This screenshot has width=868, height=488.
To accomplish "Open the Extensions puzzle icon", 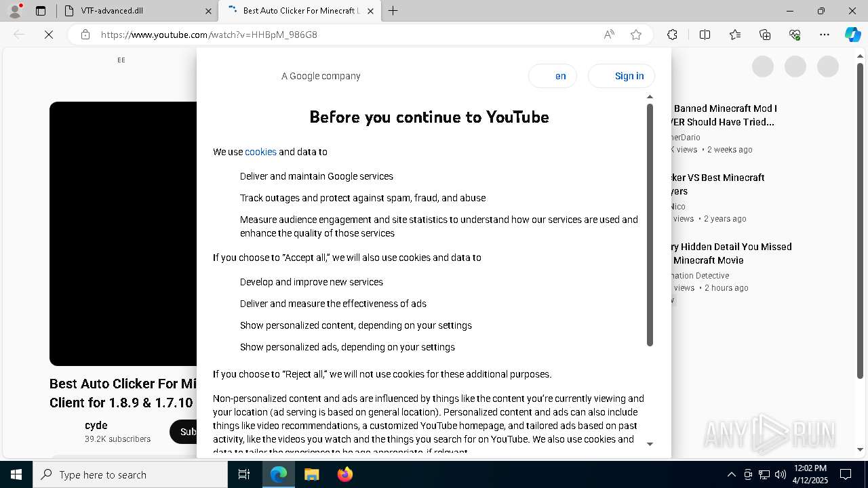I will click(x=672, y=35).
